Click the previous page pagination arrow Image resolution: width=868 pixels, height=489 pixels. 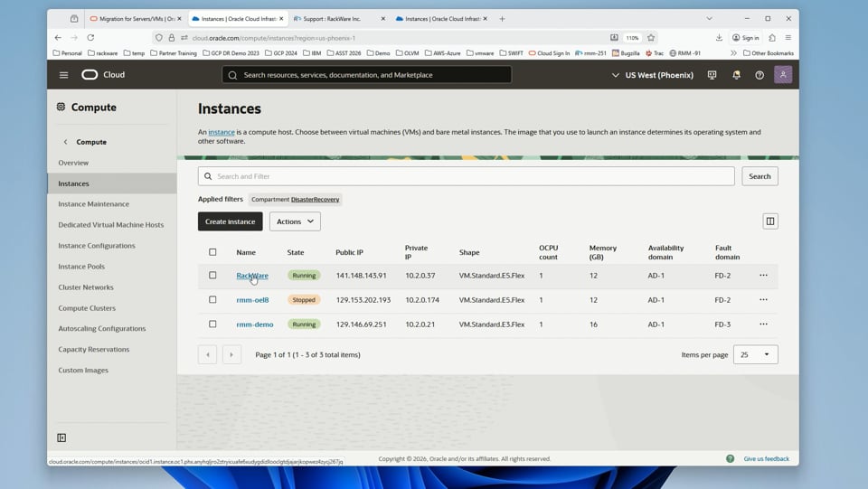(208, 354)
